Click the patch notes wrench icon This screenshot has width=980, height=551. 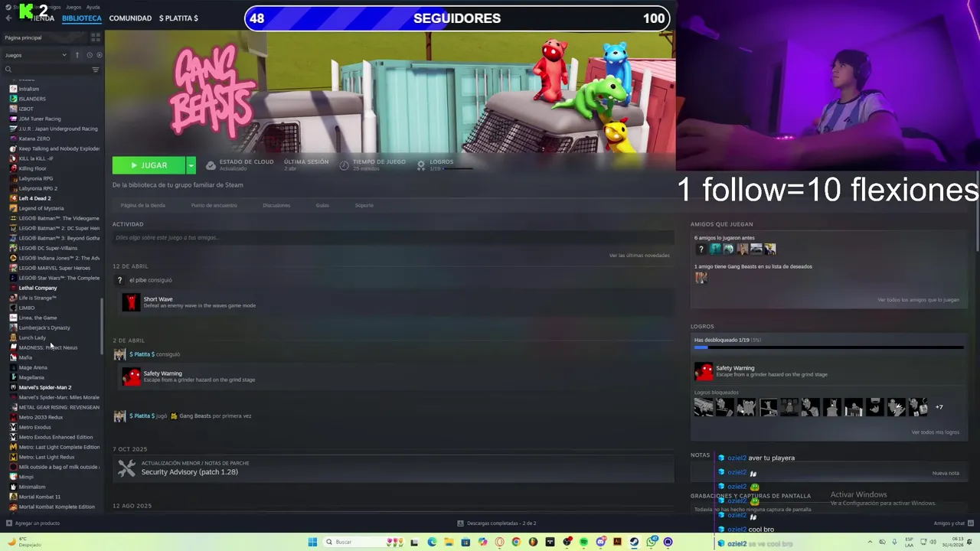tap(126, 468)
